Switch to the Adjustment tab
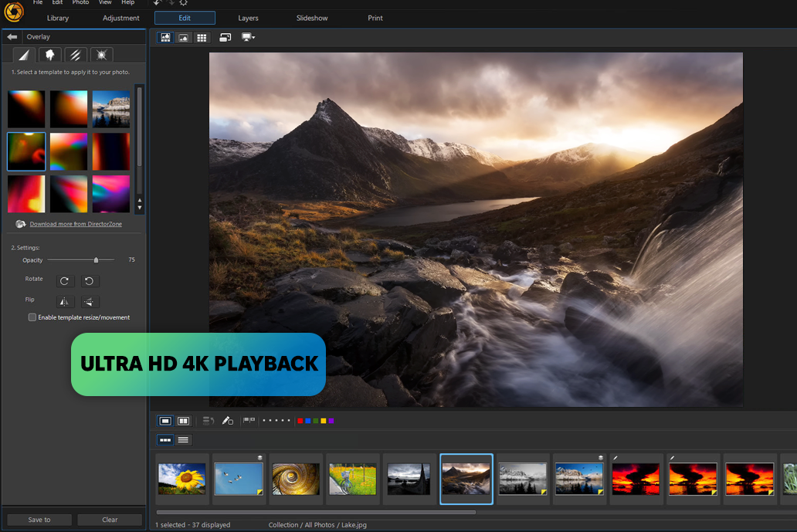797x532 pixels. pyautogui.click(x=121, y=18)
